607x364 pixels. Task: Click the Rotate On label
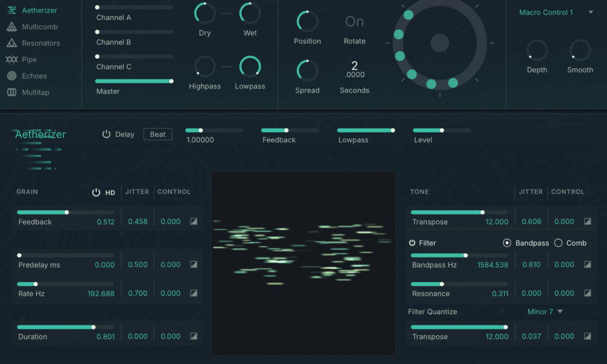[354, 21]
